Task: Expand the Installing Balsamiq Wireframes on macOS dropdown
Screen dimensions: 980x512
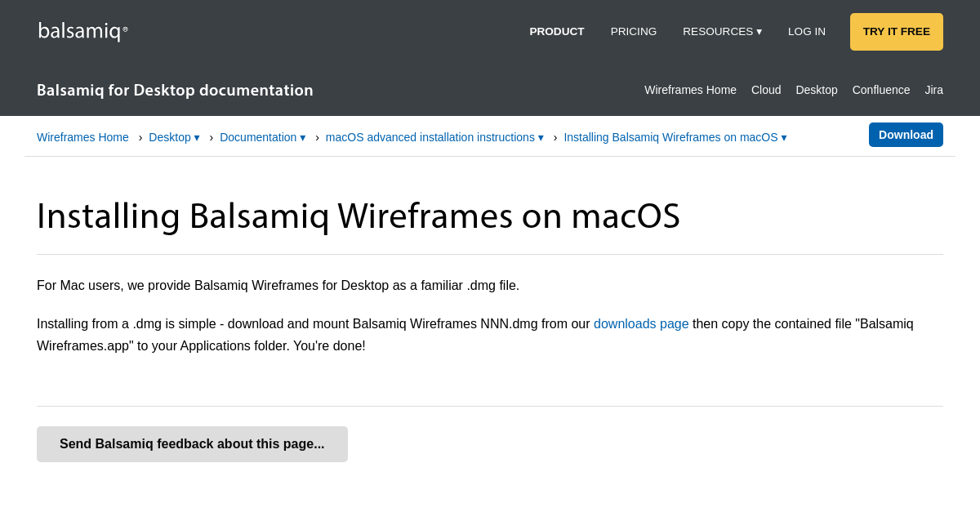Action: [x=675, y=137]
